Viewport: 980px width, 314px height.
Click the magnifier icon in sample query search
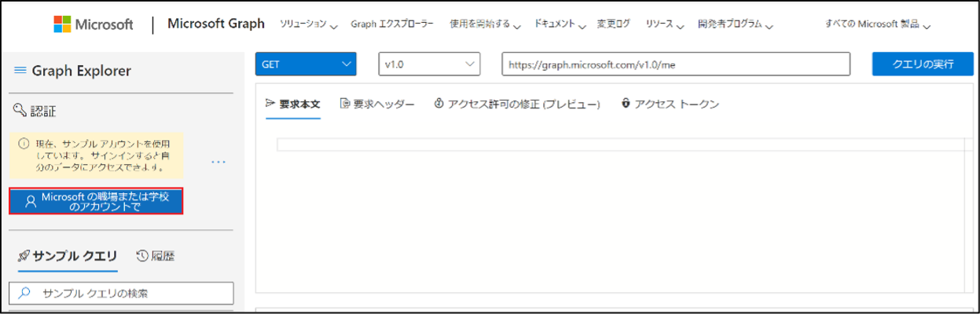[24, 293]
